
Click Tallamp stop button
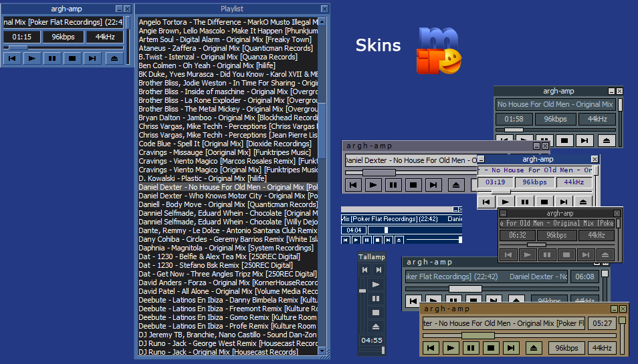click(376, 313)
